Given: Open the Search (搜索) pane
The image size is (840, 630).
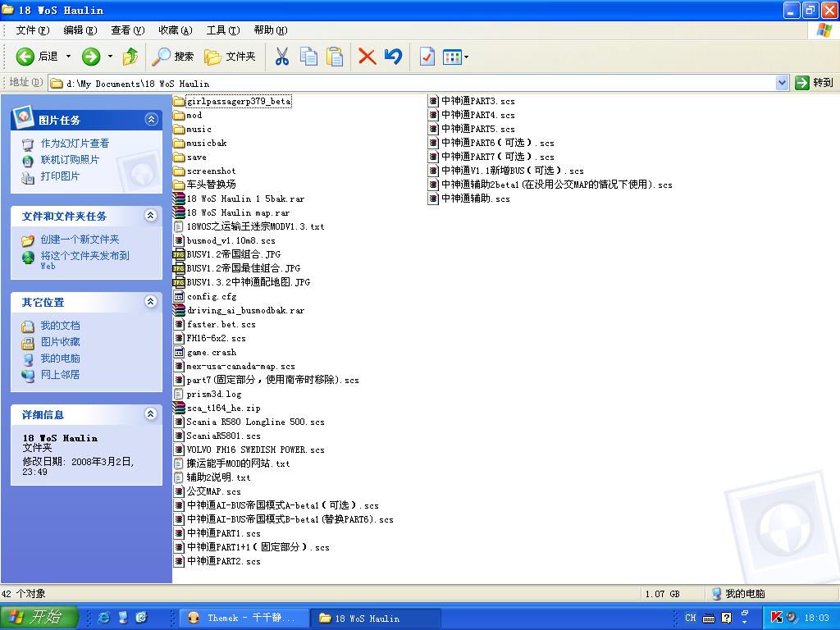Looking at the screenshot, I should 173,57.
